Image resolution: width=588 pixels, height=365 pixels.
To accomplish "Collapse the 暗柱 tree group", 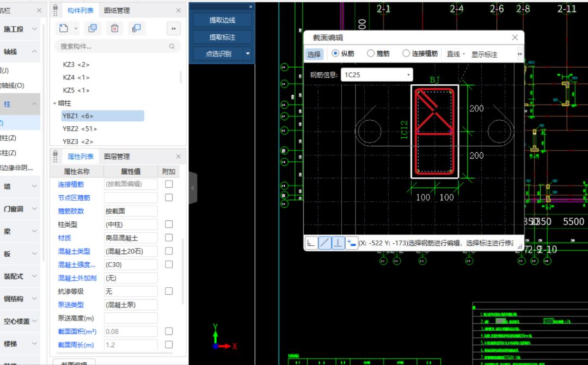I will point(55,103).
